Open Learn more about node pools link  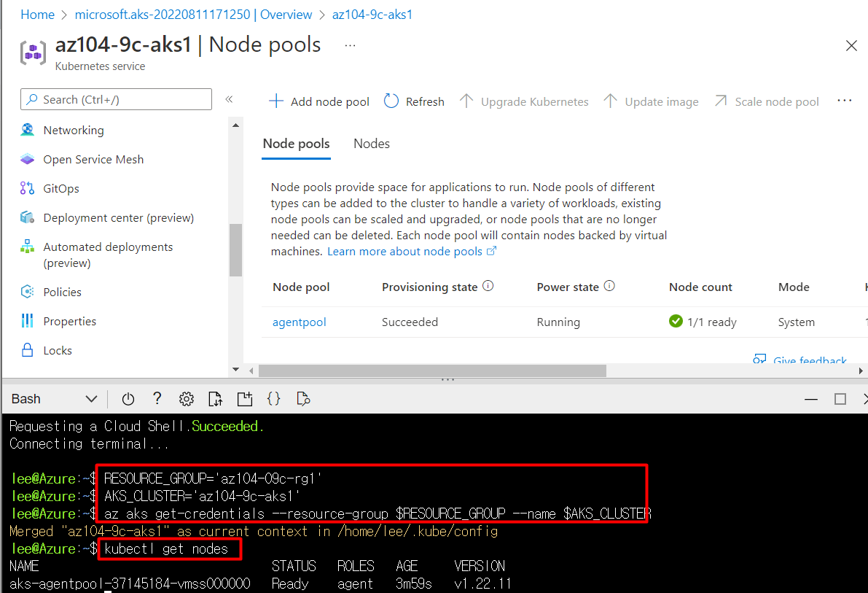411,252
